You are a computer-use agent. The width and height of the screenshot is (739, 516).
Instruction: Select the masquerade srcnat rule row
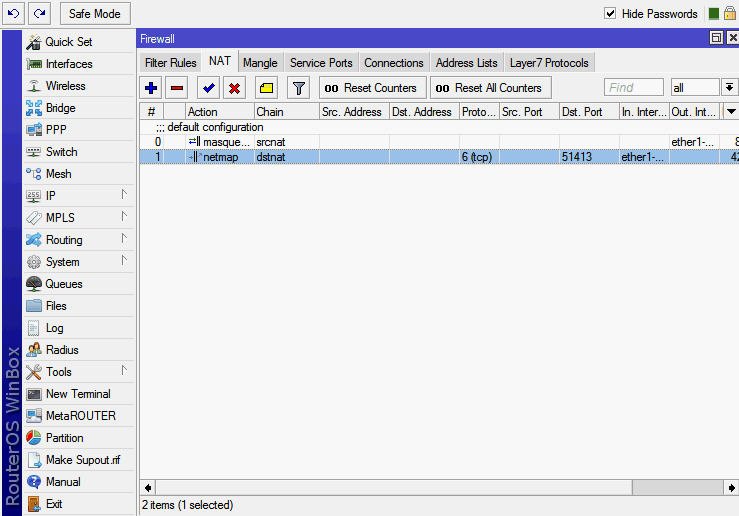439,142
